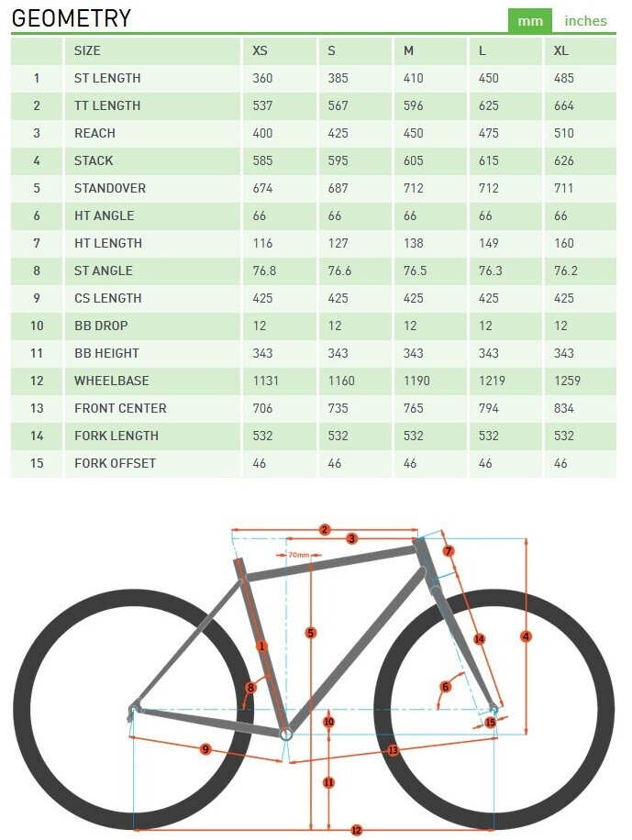
Task: Click the WHEELBASE row label
Action: click(x=111, y=381)
